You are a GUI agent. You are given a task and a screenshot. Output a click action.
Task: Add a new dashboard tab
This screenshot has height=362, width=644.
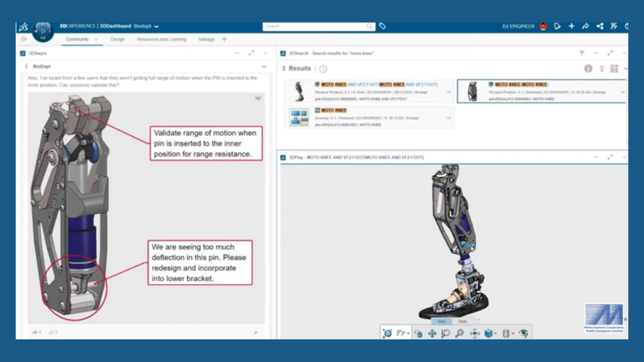(224, 39)
